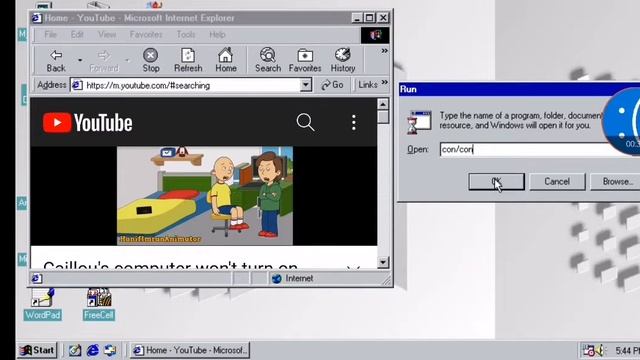Click the Back arrow in Internet Explorer
The width and height of the screenshot is (640, 360).
pyautogui.click(x=56, y=60)
